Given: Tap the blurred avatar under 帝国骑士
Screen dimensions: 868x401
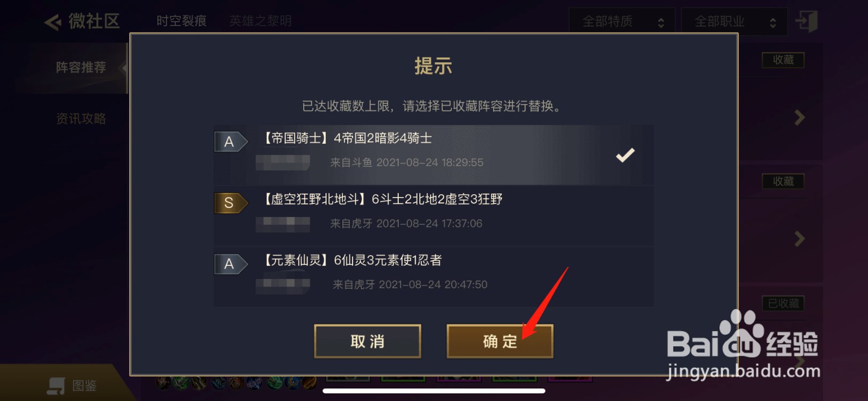Looking at the screenshot, I should (283, 162).
